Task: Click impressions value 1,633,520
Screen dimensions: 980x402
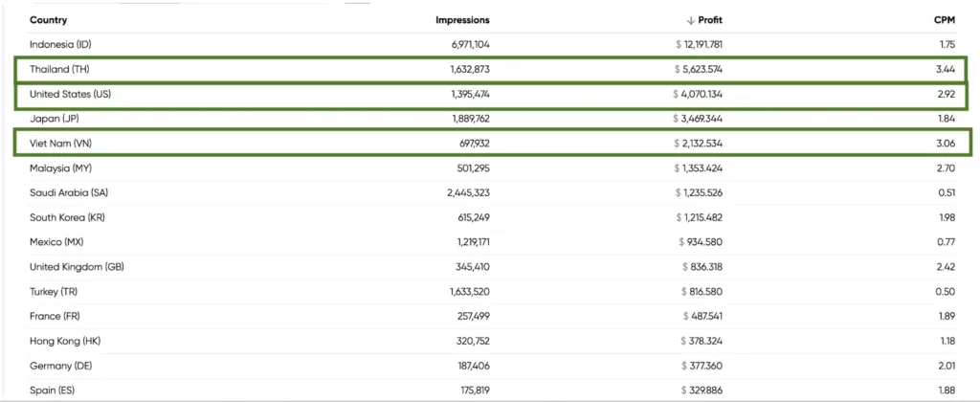Action: [x=470, y=291]
